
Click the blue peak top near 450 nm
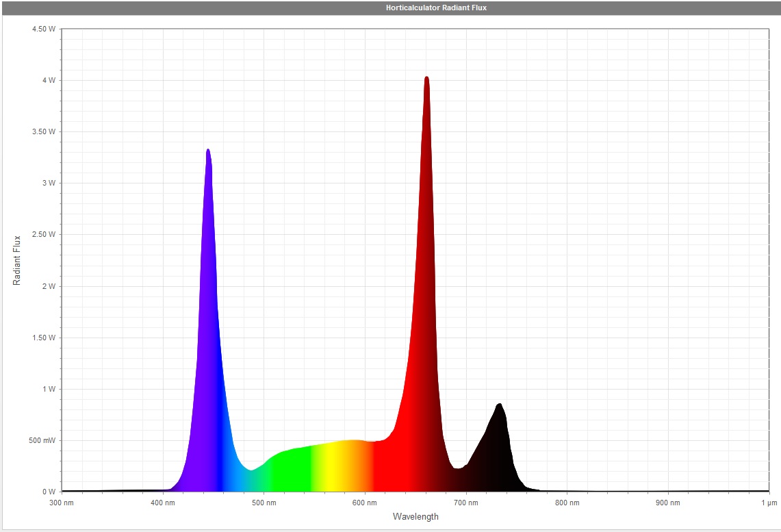click(208, 153)
